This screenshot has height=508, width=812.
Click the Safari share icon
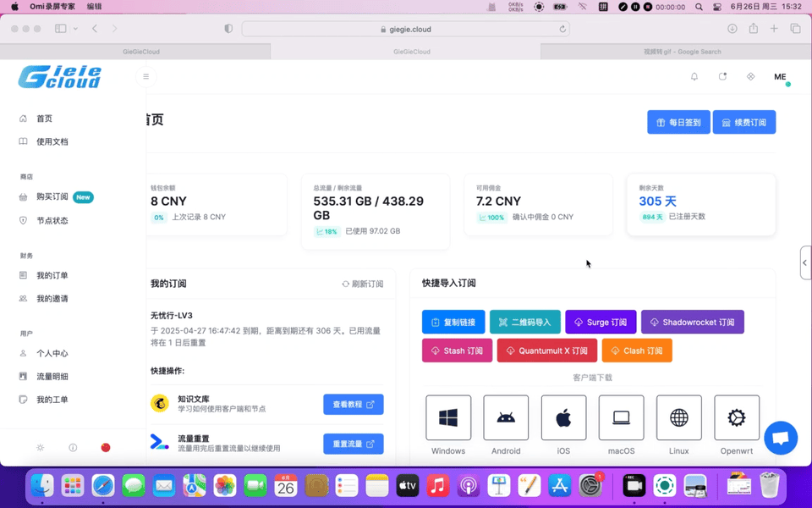[x=754, y=29]
